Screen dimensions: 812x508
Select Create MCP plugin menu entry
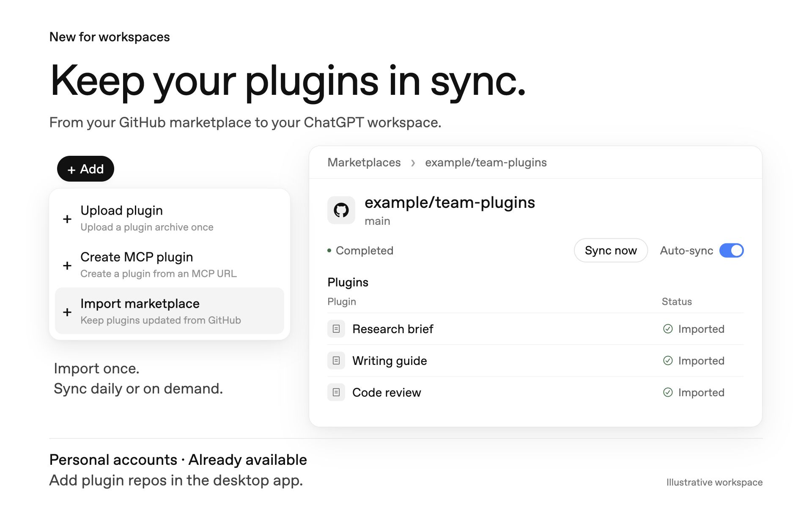click(169, 265)
